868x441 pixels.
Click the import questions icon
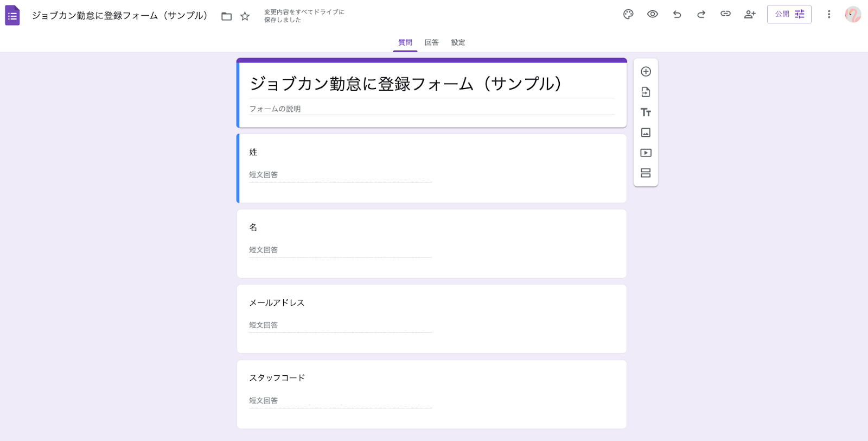click(x=646, y=92)
